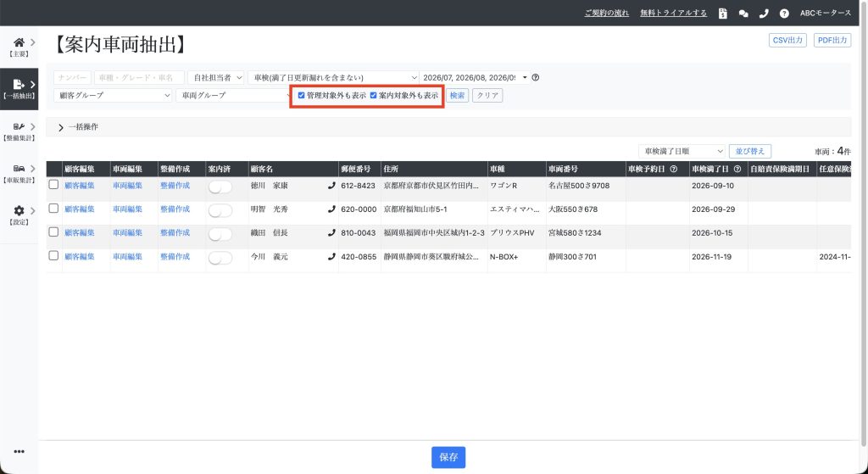Click the 検索 button

coord(457,95)
